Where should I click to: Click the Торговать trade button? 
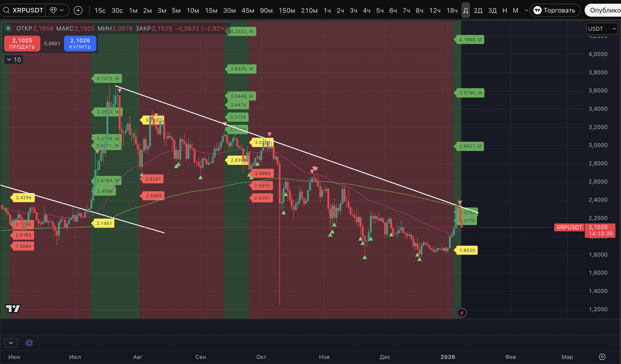tap(555, 10)
